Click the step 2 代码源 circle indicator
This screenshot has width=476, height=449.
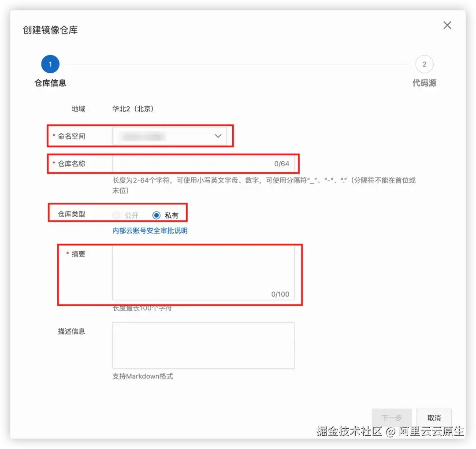(x=424, y=64)
